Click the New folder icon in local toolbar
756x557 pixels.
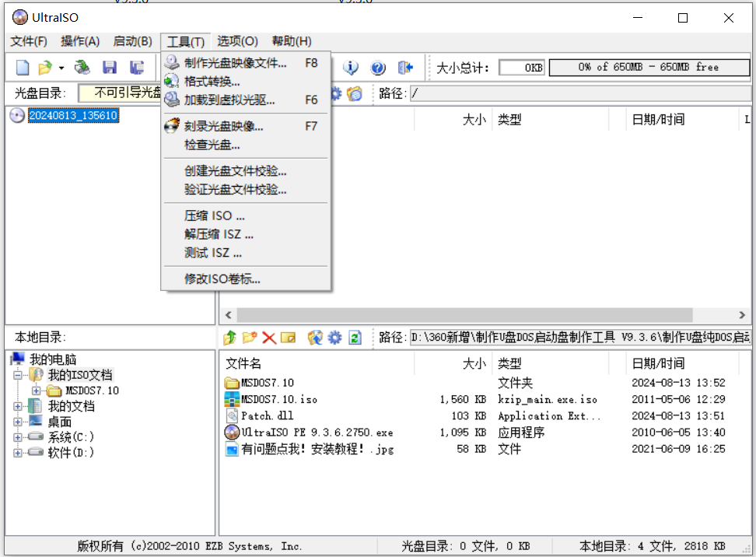[249, 338]
